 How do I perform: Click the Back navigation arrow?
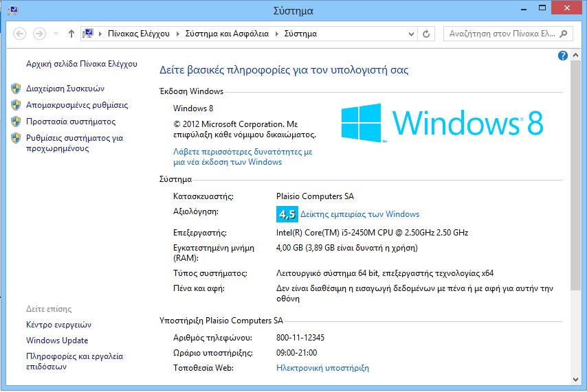[x=19, y=34]
